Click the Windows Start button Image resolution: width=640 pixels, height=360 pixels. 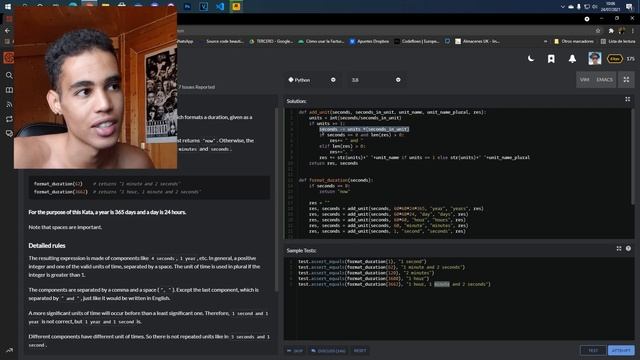coord(8,7)
